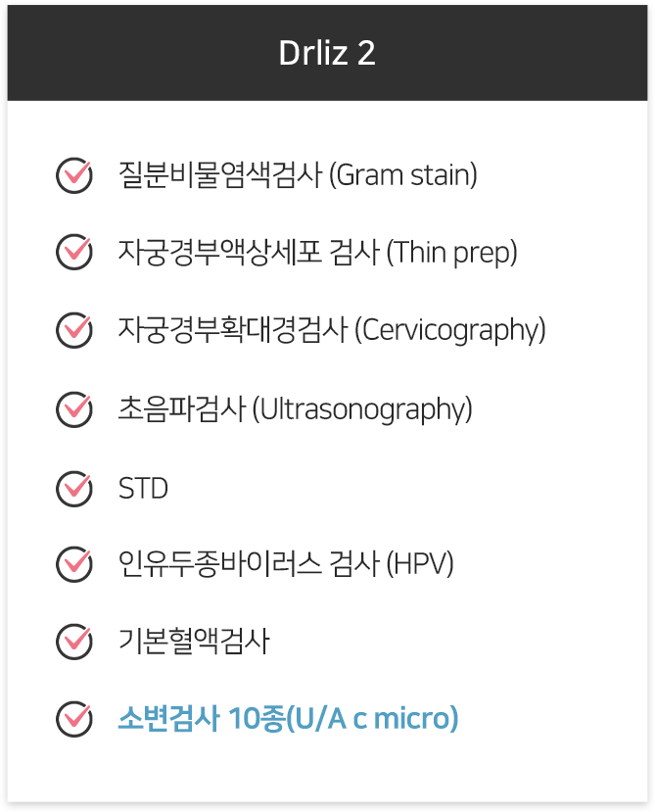
Task: Click the word Cervicography in parentheses
Action: tap(450, 330)
